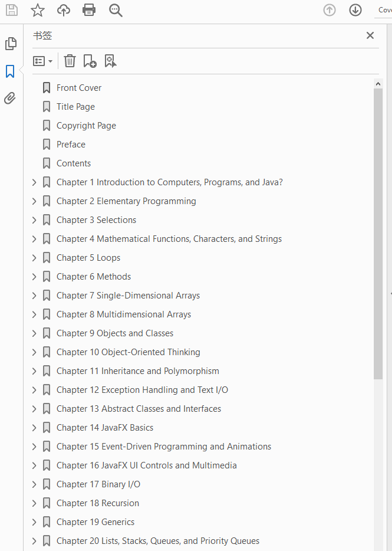This screenshot has height=551, width=392.
Task: Open Chapter 9 Objects and Classes text
Action: [115, 333]
